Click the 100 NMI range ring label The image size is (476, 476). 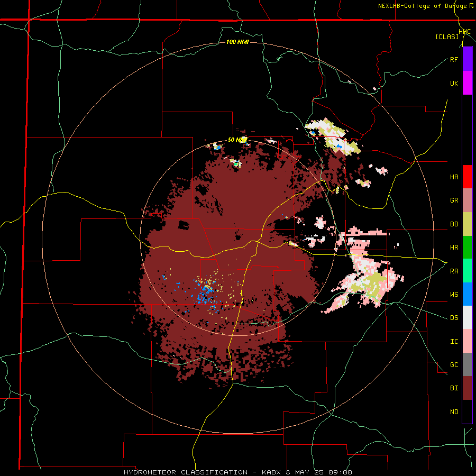pos(237,42)
